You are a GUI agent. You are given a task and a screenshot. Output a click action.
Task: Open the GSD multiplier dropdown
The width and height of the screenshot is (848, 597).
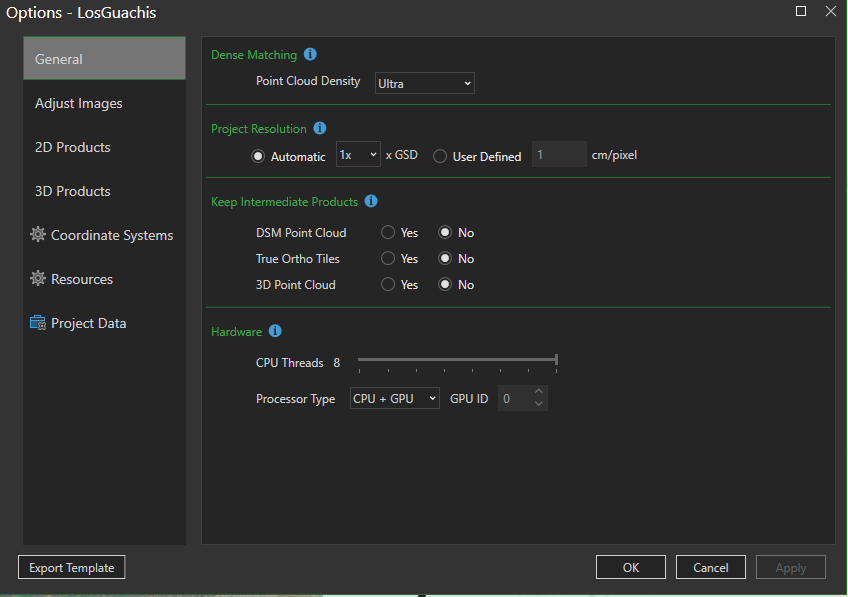[358, 155]
